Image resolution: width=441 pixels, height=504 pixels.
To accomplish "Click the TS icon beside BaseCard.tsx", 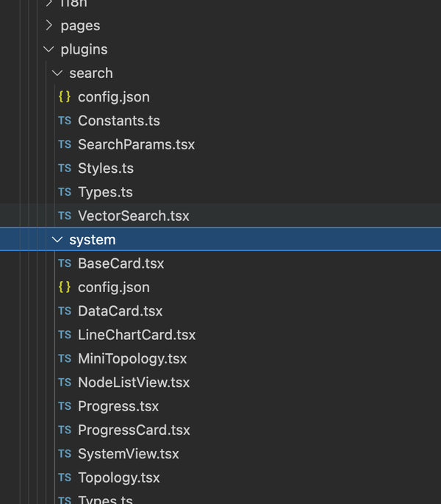I will (65, 263).
